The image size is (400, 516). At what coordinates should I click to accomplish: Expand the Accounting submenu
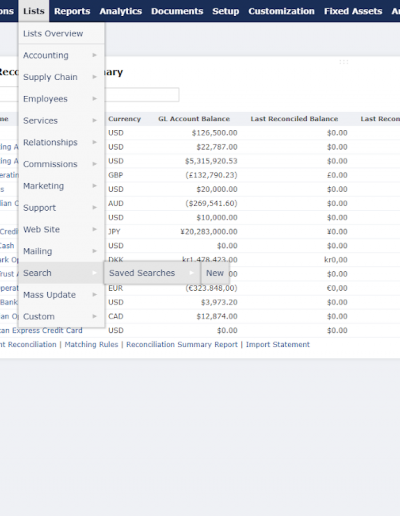61,55
